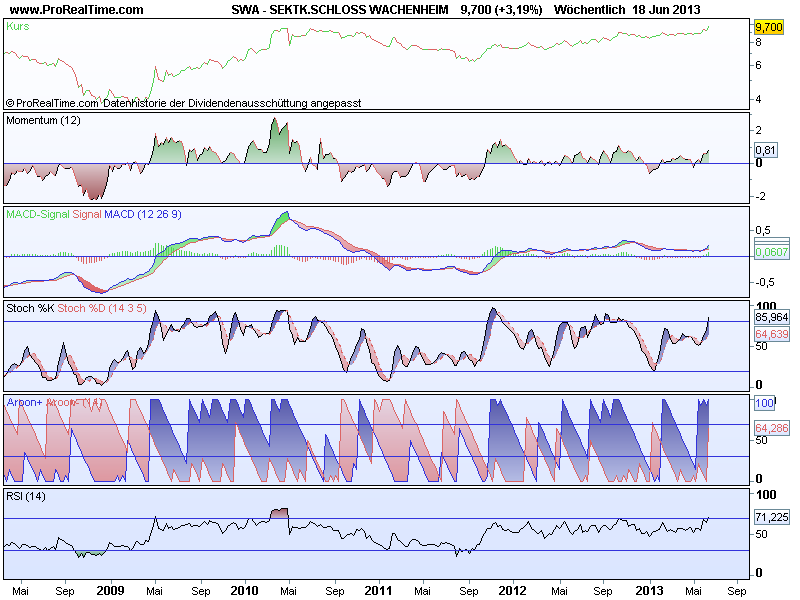Image resolution: width=800 pixels, height=600 pixels.
Task: Click the Wöchentlich timeframe text in title
Action: point(589,9)
